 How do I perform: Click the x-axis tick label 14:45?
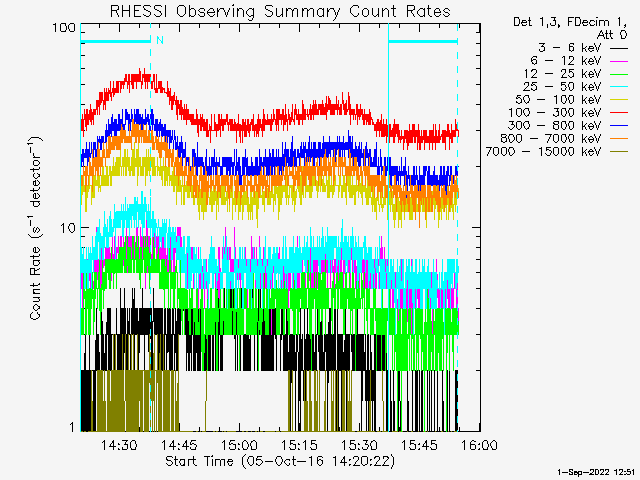[179, 445]
